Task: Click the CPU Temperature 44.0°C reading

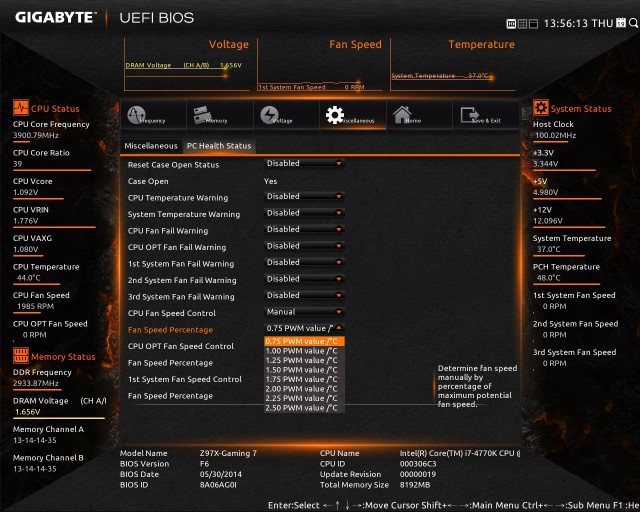Action: [29, 278]
